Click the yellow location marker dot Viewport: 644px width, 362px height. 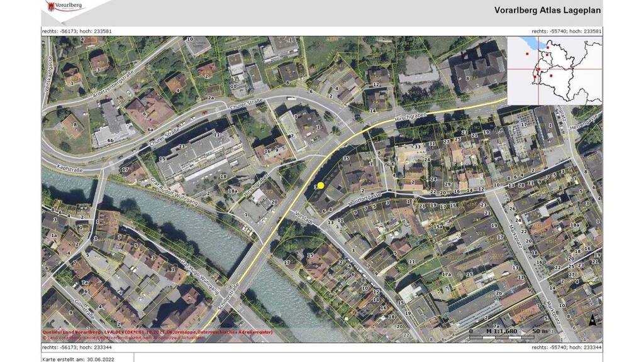pos(321,185)
